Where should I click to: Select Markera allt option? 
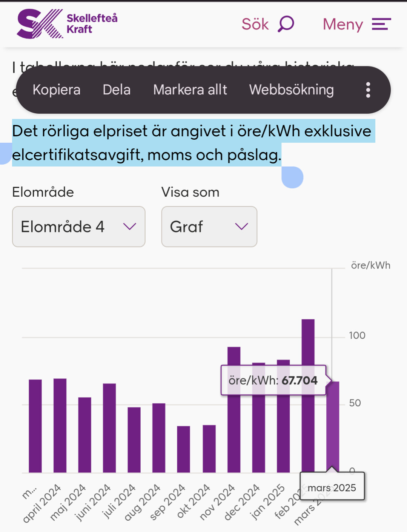(x=190, y=90)
